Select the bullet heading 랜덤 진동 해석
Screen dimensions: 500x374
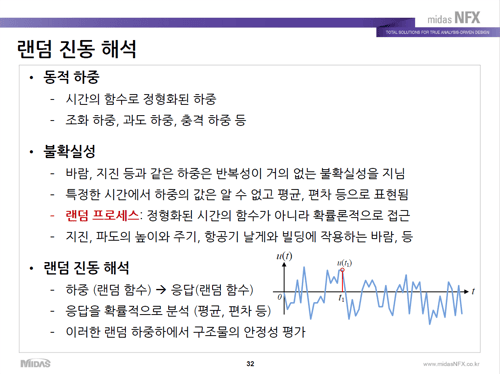[86, 268]
